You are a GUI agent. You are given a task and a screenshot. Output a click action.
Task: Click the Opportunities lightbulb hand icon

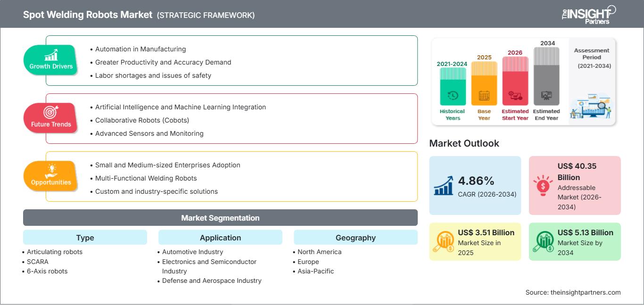(x=51, y=170)
